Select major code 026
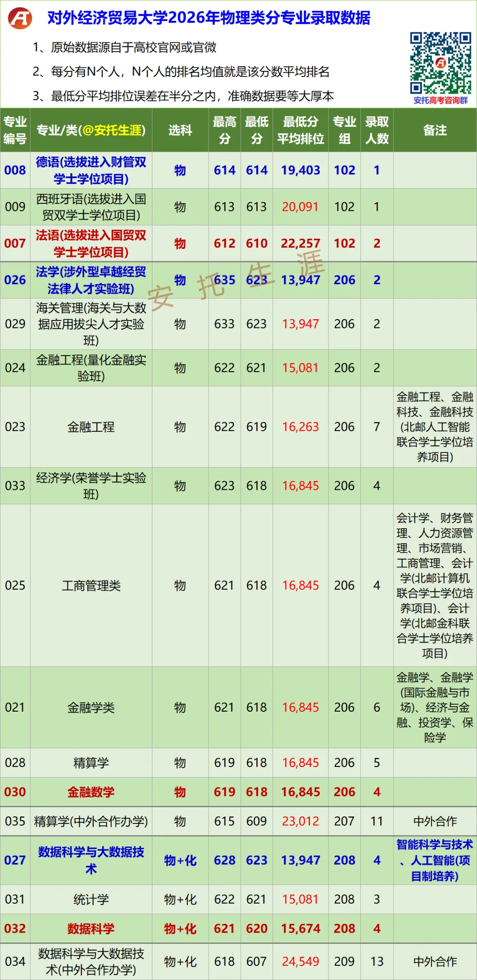 pos(15,280)
